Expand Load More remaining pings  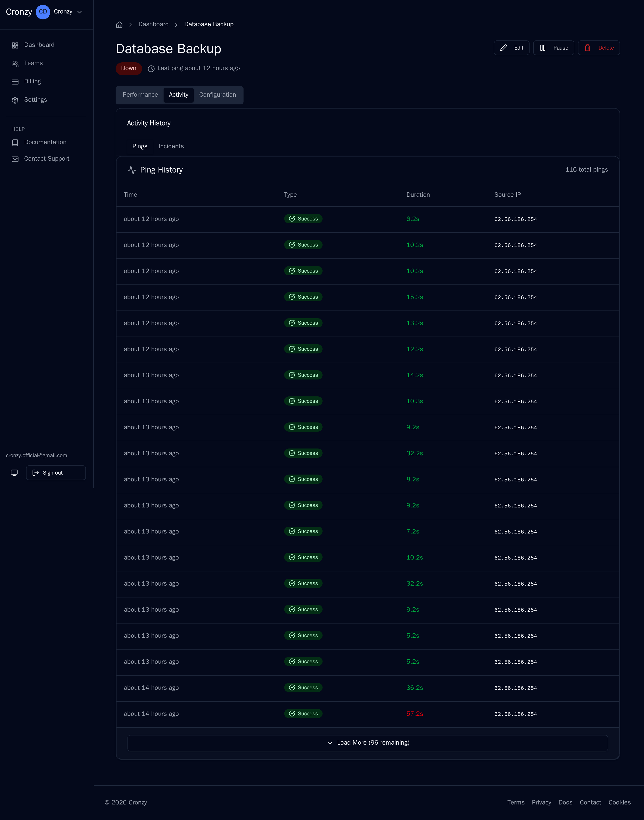point(368,742)
